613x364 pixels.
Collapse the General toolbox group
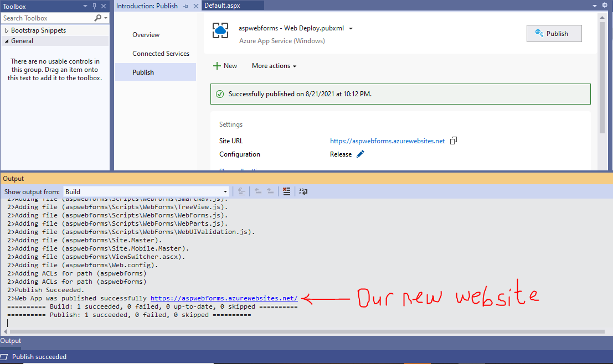pos(7,40)
